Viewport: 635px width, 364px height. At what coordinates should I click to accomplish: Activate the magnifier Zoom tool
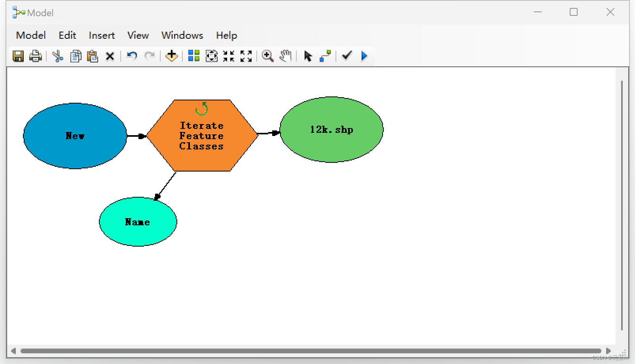coord(268,56)
